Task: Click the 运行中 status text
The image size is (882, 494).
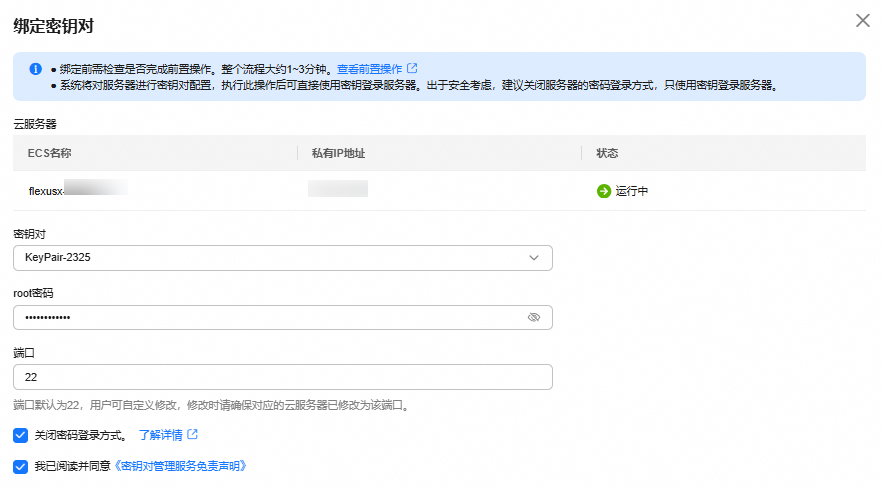Action: click(x=631, y=191)
